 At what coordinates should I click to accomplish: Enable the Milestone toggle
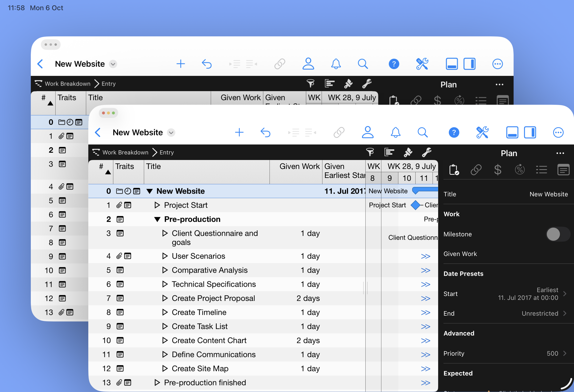coord(558,234)
